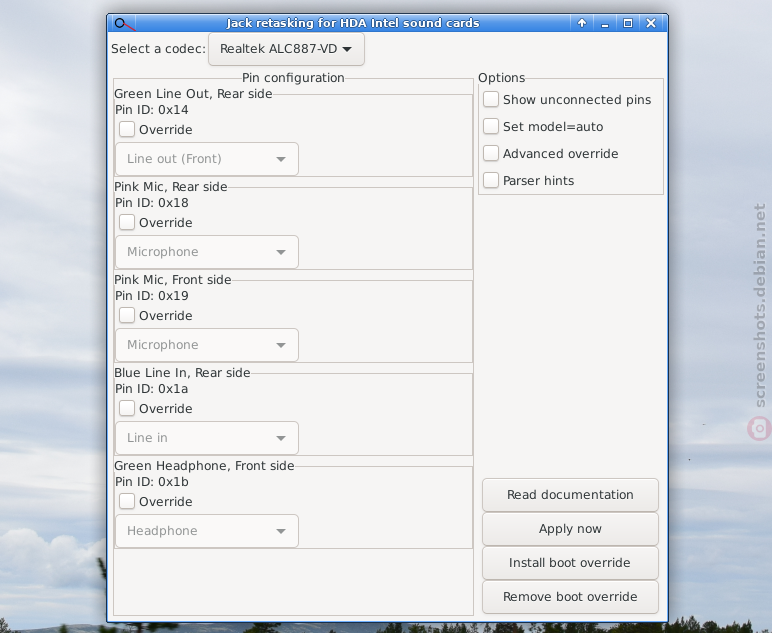Click the 'Options' frame label
This screenshot has height=633, width=772.
(x=501, y=78)
